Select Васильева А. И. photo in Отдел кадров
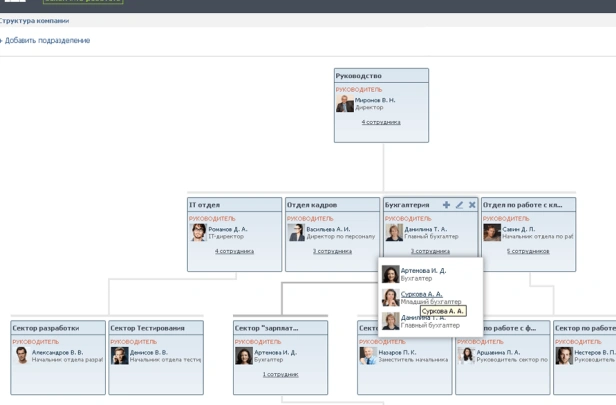The width and height of the screenshot is (616, 405). tap(296, 233)
